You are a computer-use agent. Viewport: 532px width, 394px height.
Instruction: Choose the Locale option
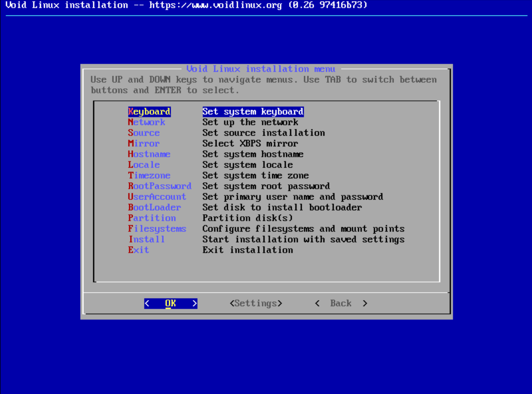(x=144, y=165)
